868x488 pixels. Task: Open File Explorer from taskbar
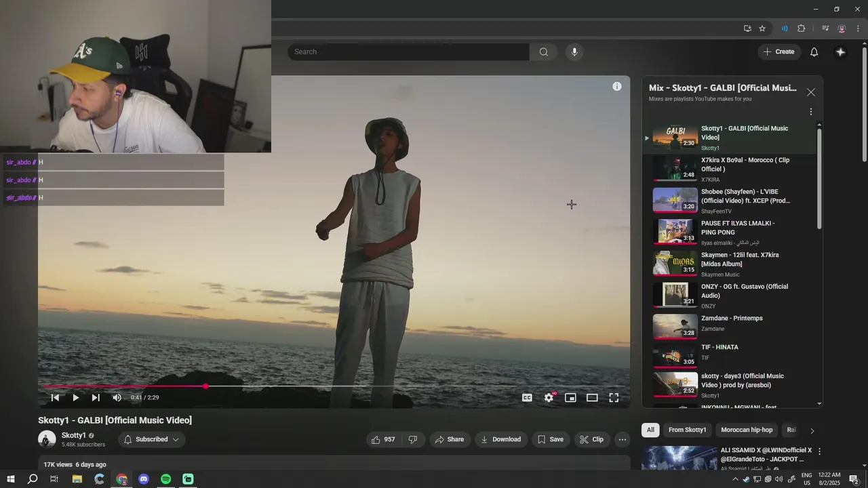[77, 479]
